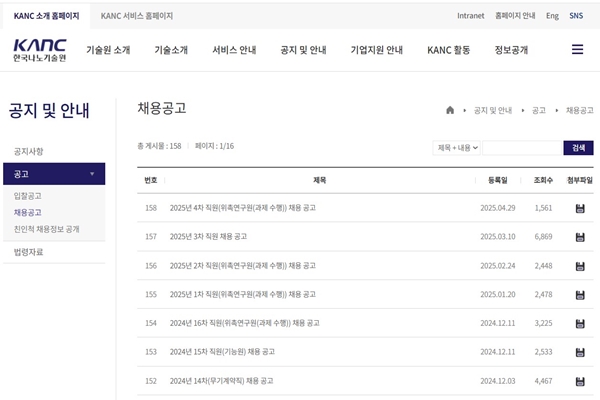Screen dimensions: 600x400
Task: Select 공지사항 in sidebar
Action: (28, 152)
